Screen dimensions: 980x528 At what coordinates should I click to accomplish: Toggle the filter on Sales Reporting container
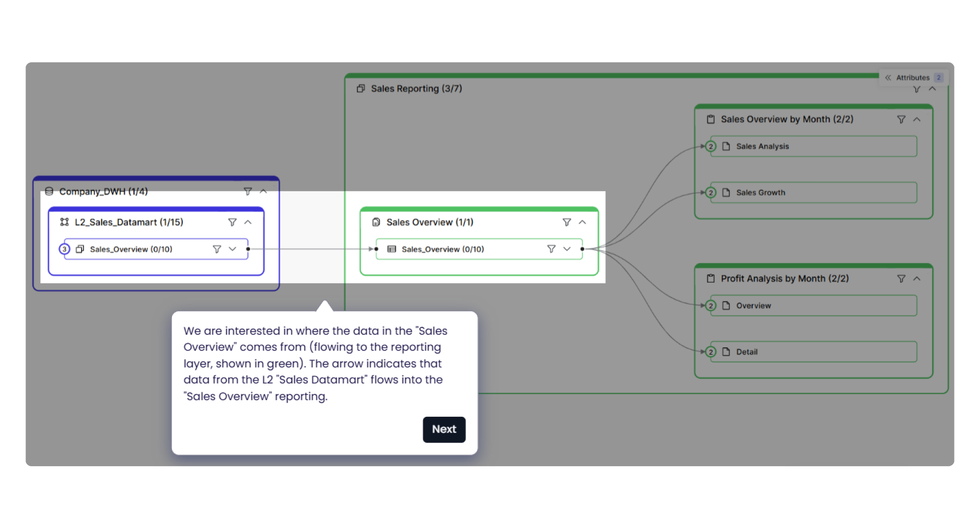point(917,89)
